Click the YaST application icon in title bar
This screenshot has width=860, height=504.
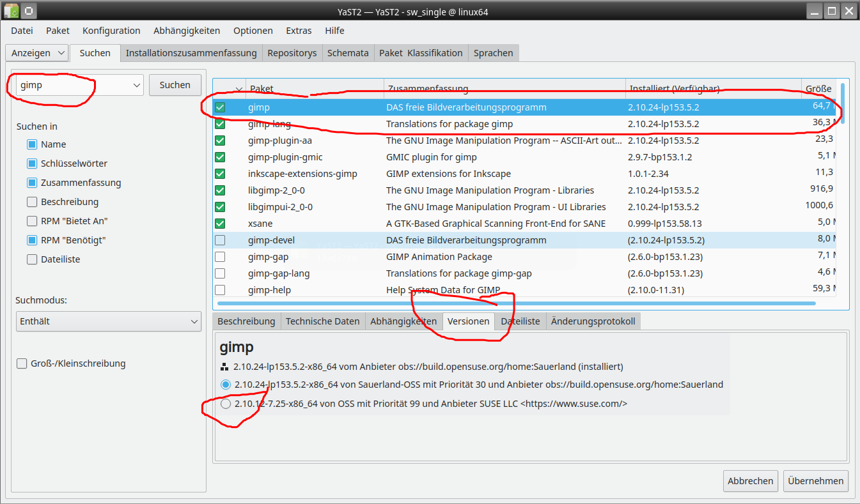pos(11,11)
